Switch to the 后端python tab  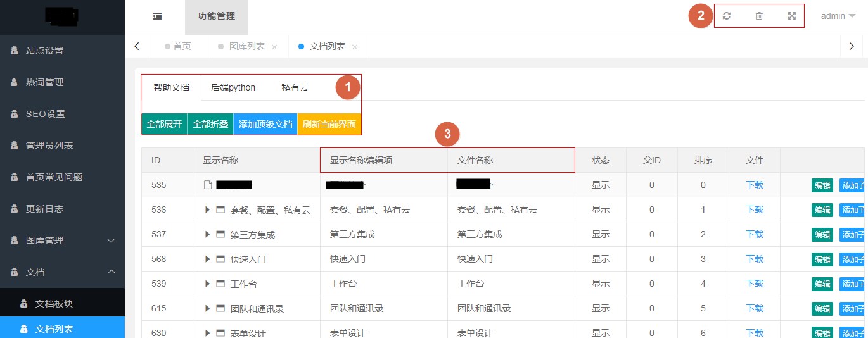point(233,88)
